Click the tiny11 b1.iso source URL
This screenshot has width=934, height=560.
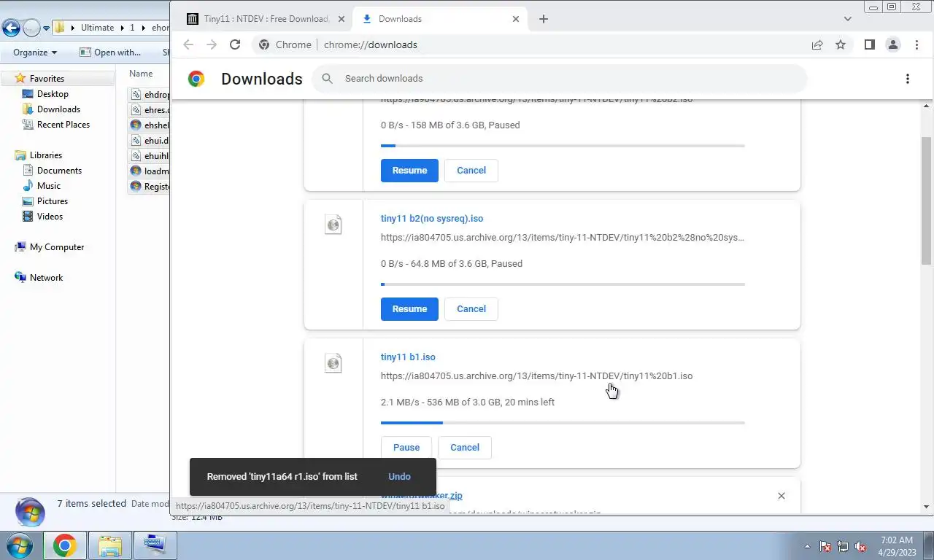[536, 376]
